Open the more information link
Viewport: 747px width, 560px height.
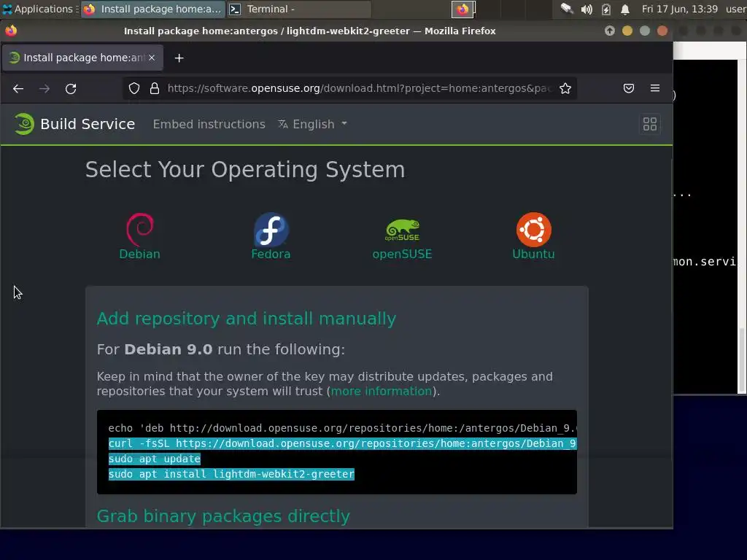(381, 392)
